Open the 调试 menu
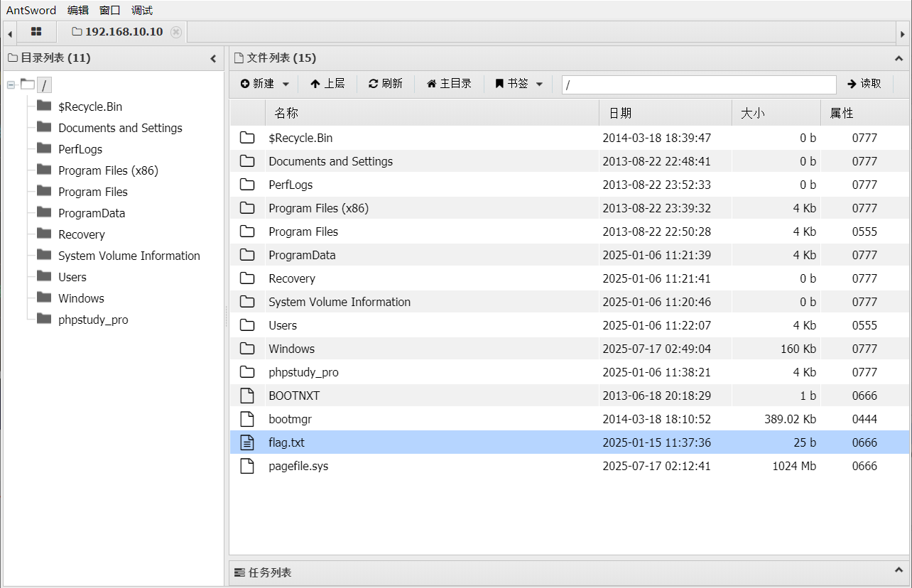912x588 pixels. point(142,10)
